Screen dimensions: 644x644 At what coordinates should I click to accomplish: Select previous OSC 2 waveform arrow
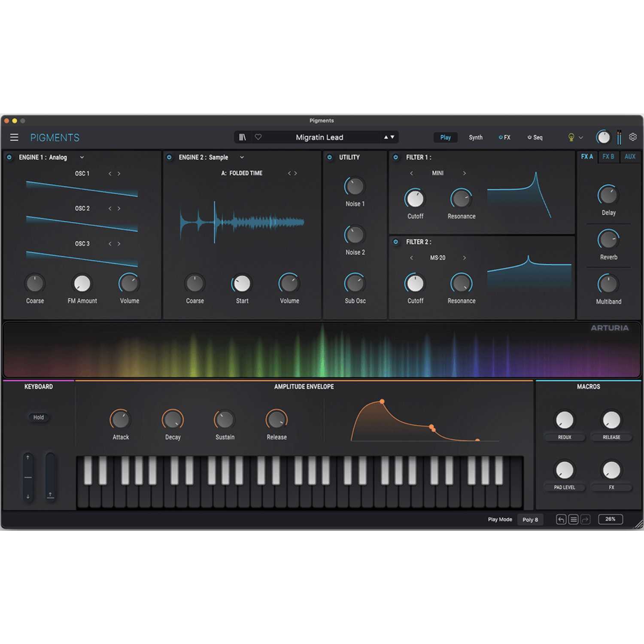tap(110, 208)
